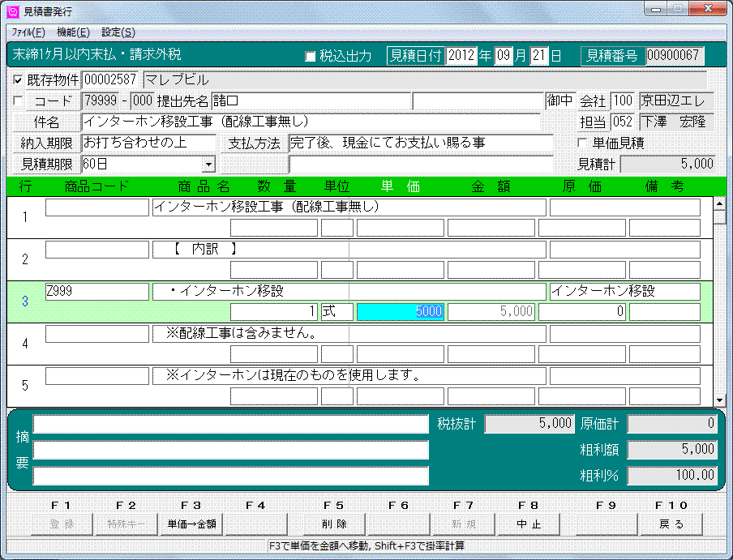Expand the 見積期限 60日 dropdown

(209, 164)
